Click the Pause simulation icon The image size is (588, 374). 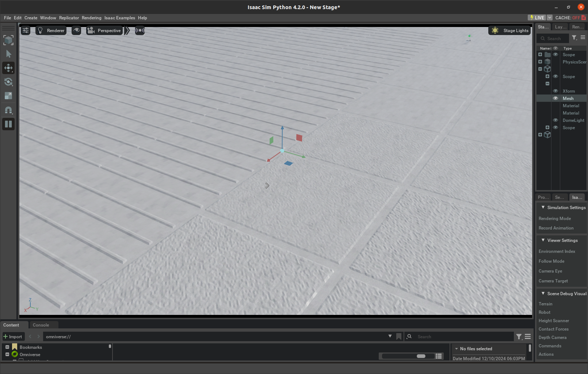coord(8,124)
